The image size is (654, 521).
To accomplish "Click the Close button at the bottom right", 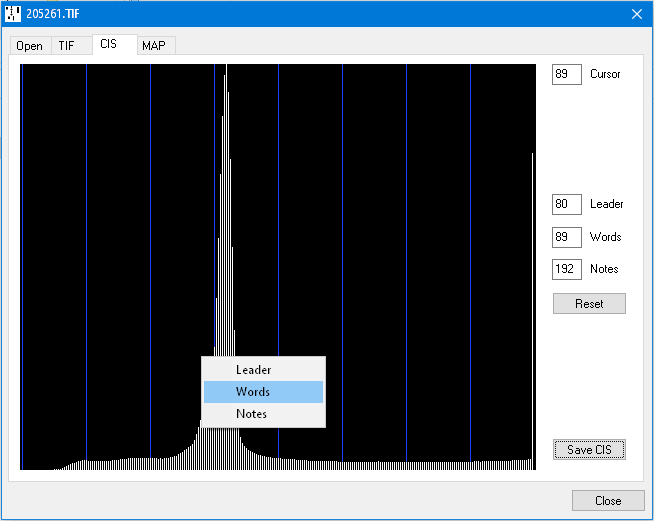I will 607,501.
